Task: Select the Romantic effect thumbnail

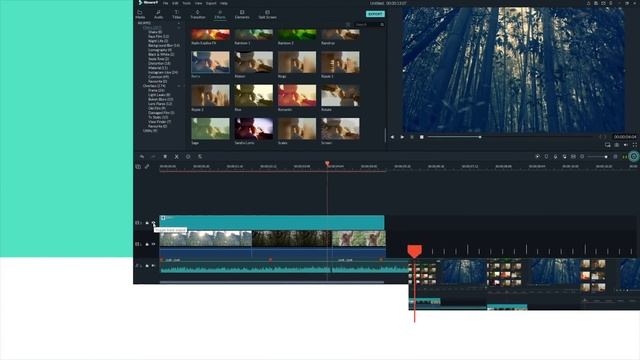Action: [297, 96]
